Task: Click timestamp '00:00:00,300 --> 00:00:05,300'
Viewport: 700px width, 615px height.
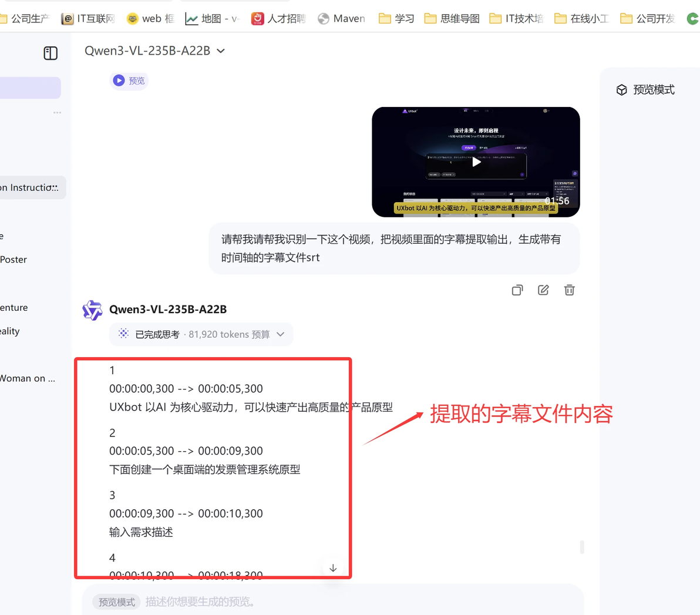Action: pos(186,389)
